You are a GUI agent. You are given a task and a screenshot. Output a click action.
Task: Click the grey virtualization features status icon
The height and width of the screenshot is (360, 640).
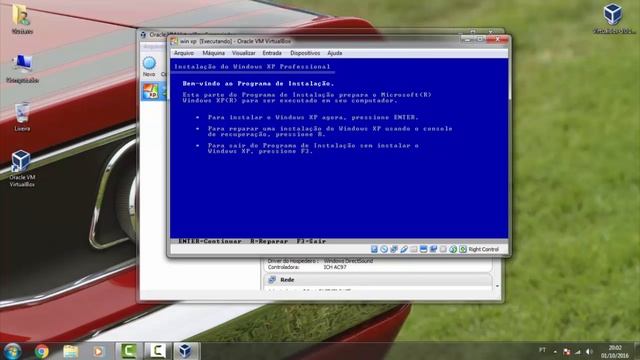pos(443,249)
